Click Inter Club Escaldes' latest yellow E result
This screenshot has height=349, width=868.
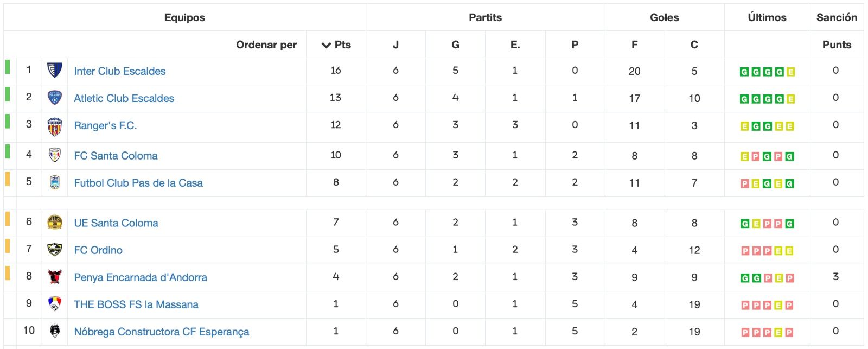pyautogui.click(x=790, y=72)
